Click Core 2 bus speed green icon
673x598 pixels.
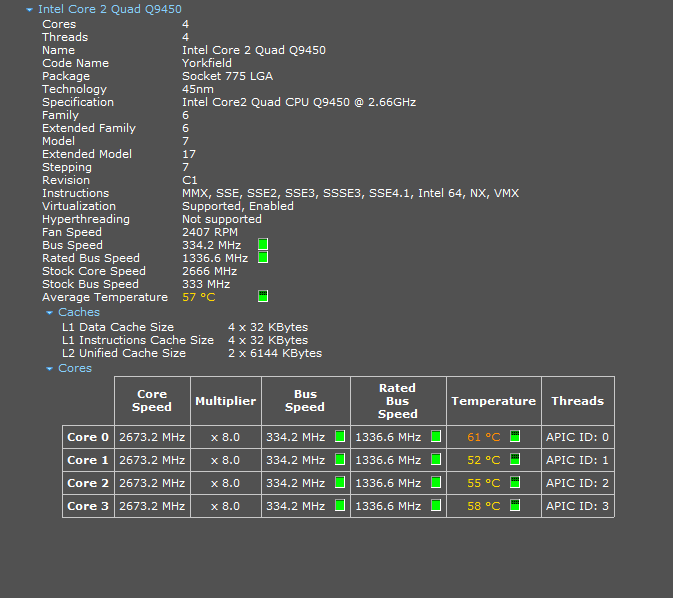click(x=340, y=482)
